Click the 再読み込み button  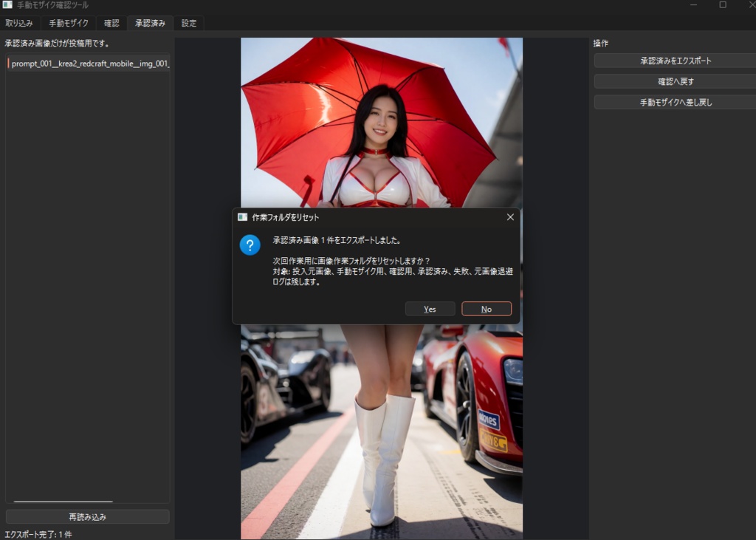[87, 517]
